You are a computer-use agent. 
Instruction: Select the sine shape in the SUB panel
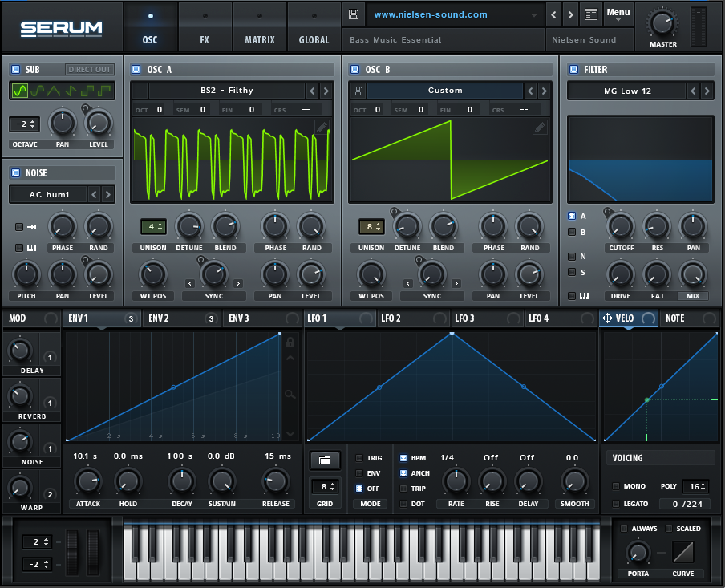[x=20, y=90]
